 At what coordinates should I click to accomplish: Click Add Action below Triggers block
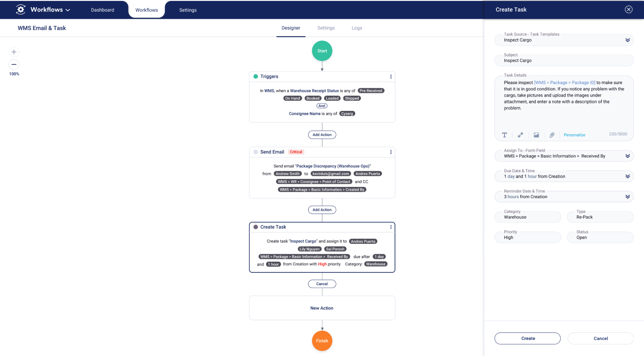pyautogui.click(x=322, y=135)
